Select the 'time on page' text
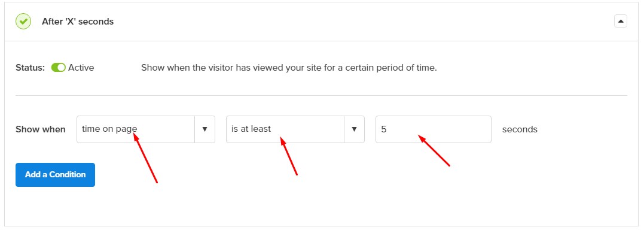Screen dimensions: 644x230 click(109, 129)
